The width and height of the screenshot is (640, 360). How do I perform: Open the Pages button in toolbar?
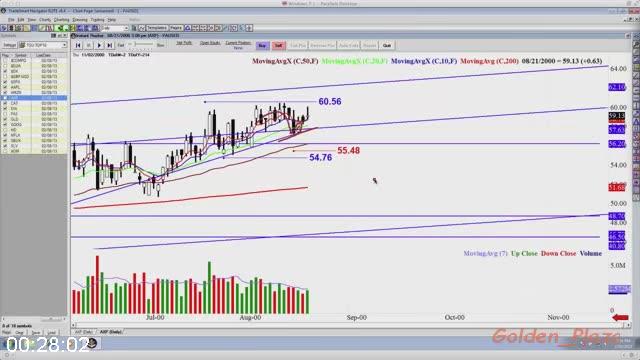coord(176,28)
